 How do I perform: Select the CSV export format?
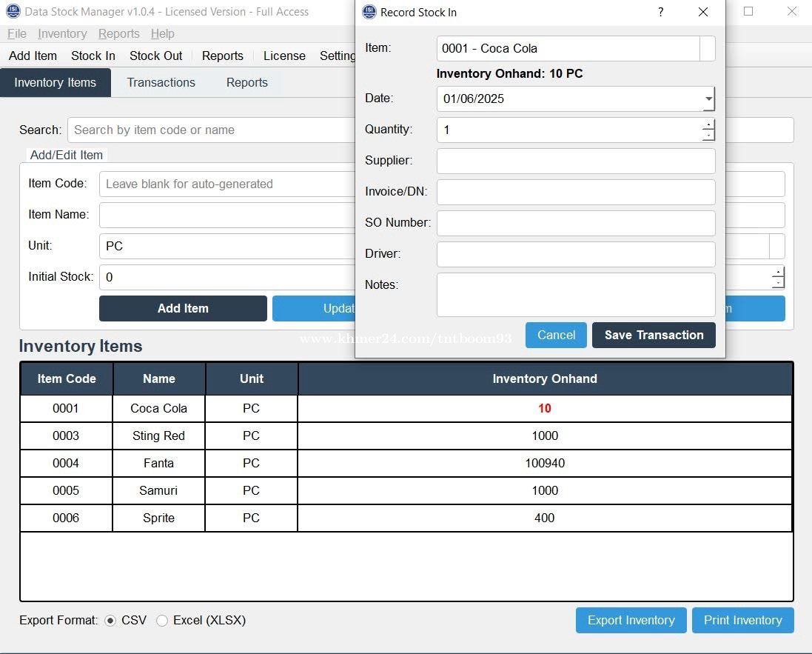[x=110, y=621]
